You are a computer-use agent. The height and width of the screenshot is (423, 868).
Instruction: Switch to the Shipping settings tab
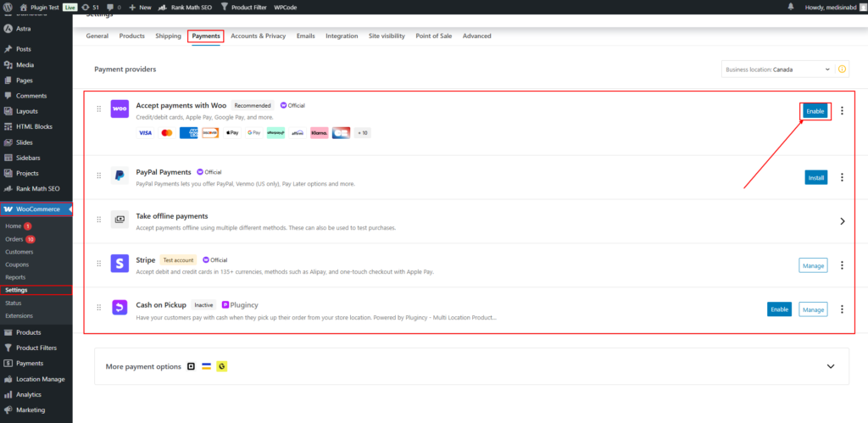coord(168,36)
